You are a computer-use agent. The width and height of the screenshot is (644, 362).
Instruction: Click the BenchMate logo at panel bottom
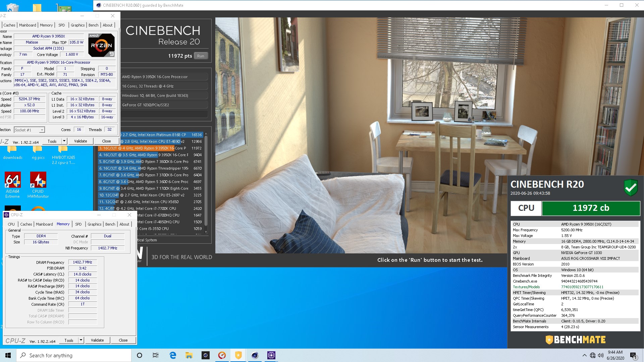click(x=576, y=340)
